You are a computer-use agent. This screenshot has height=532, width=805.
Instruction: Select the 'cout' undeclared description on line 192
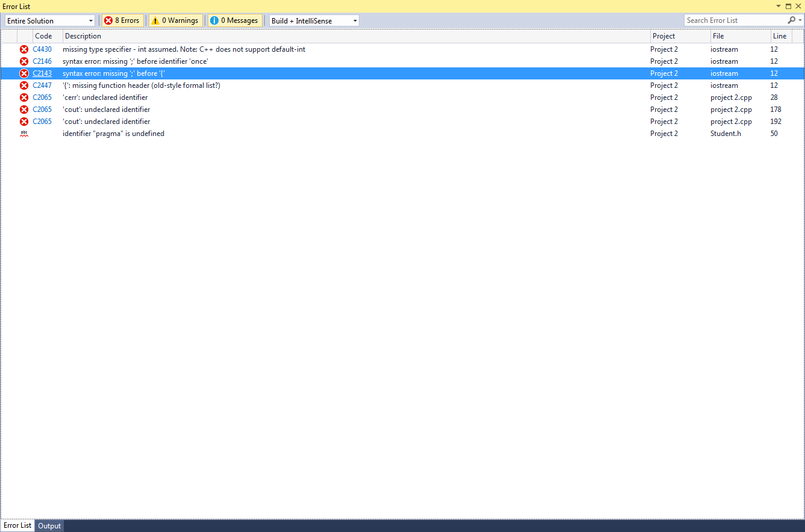[107, 122]
